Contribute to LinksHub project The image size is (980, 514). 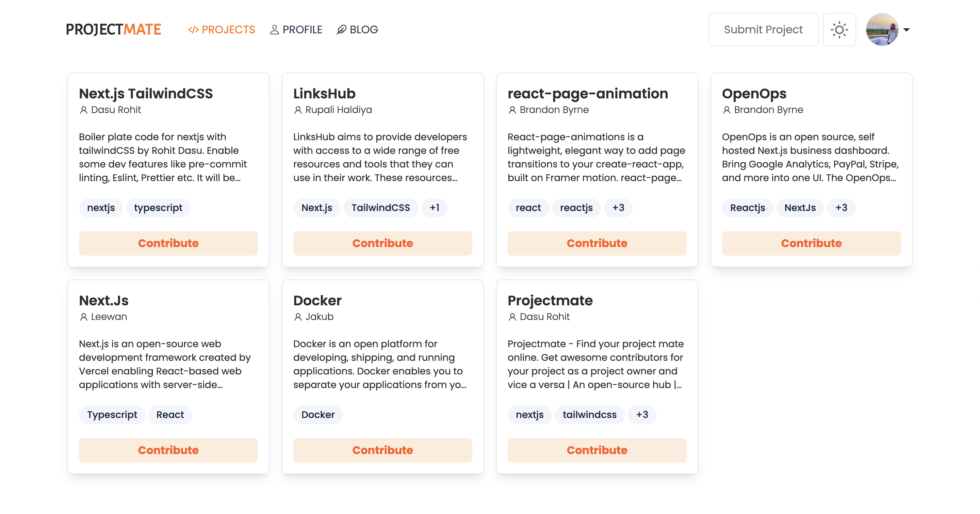[x=383, y=243]
